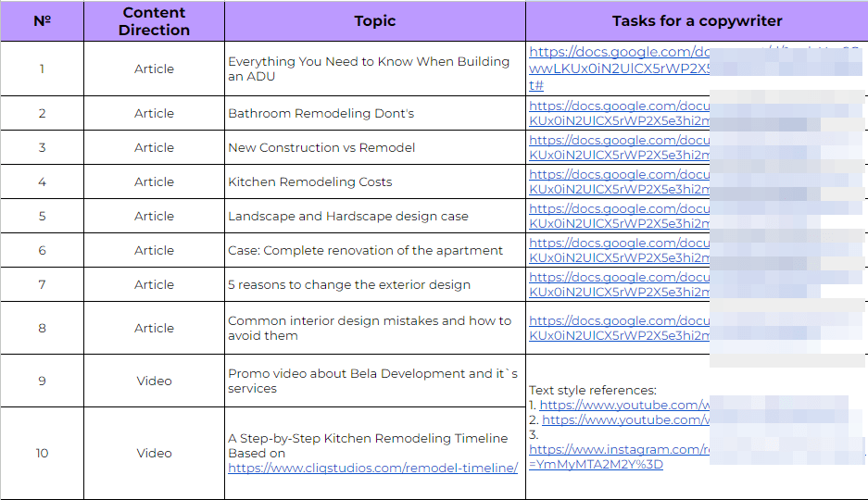Viewport: 868px width, 500px height.
Task: Select cell "Promo video about Bela Development"
Action: coord(375,381)
